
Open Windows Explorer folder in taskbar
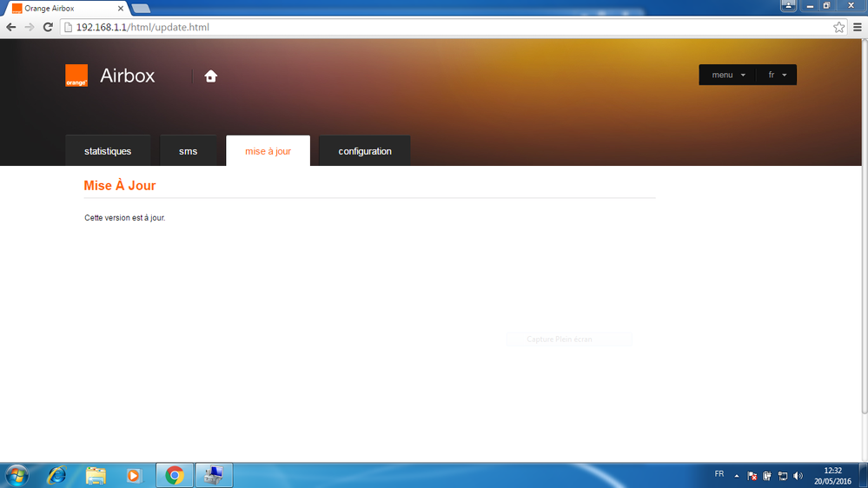[96, 475]
